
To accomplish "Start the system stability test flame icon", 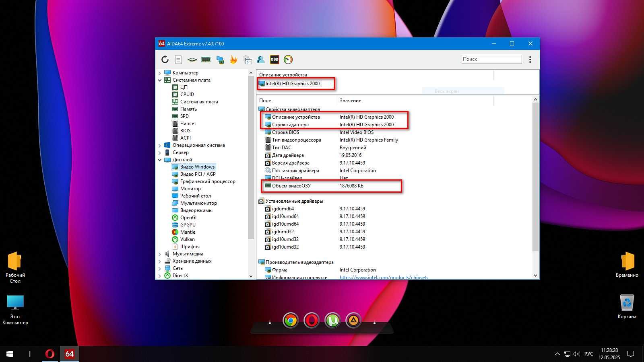I will coord(233,60).
